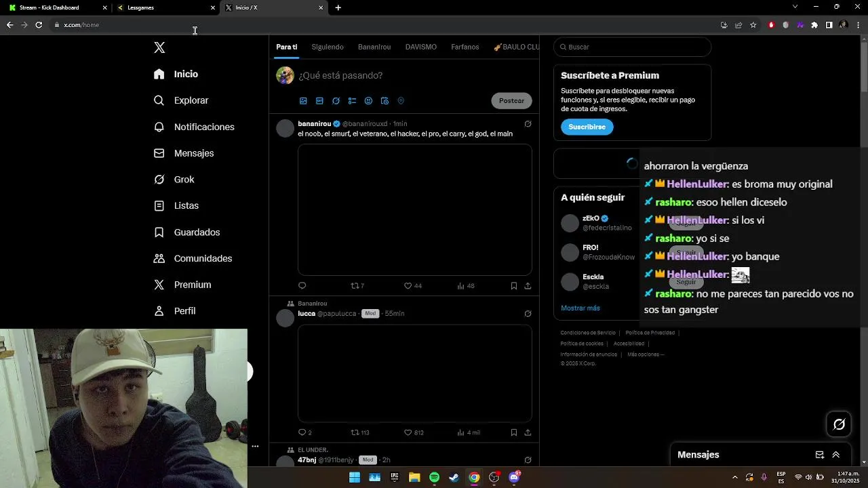The image size is (868, 488).
Task: Bookmark the lucca post
Action: [514, 432]
